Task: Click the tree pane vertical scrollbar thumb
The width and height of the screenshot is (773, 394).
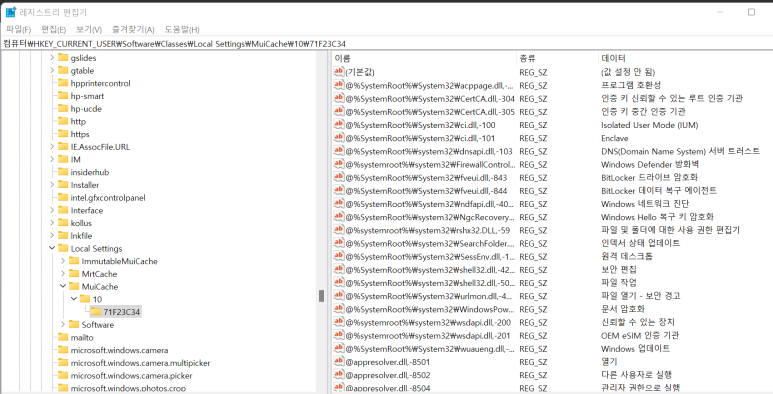Action: (x=321, y=296)
